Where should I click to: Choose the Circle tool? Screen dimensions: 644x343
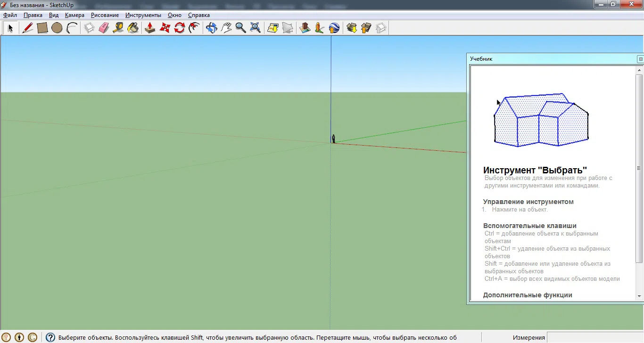tap(57, 28)
